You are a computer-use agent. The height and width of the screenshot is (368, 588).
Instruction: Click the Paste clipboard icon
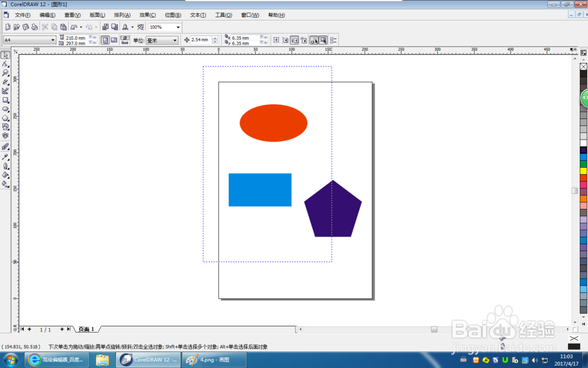click(x=64, y=27)
